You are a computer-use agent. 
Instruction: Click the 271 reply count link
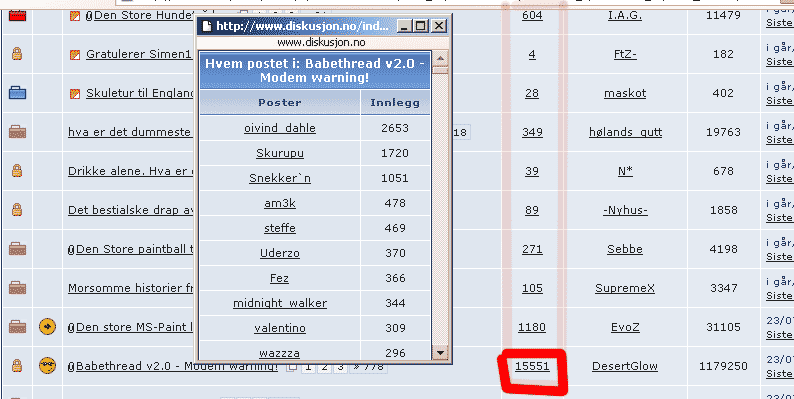pos(532,249)
